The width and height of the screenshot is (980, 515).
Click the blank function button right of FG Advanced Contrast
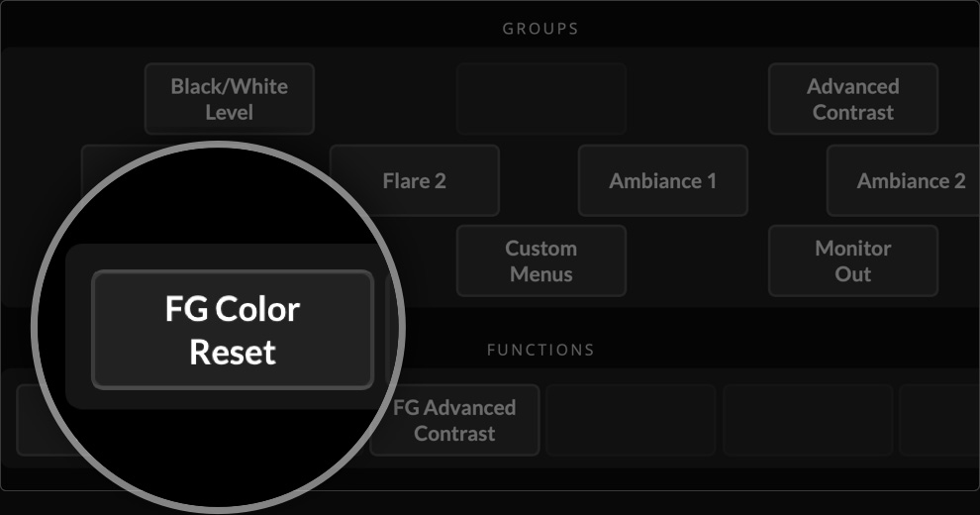point(631,420)
